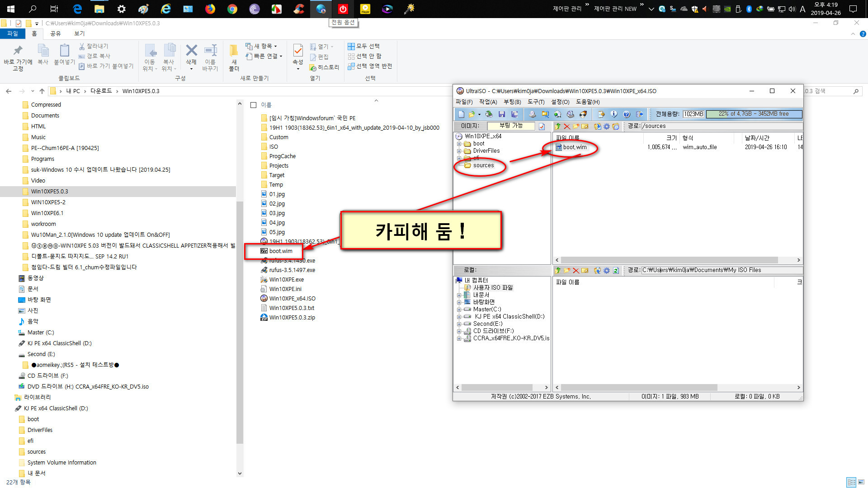Open 도구(T) menu in UltraISO
This screenshot has height=488, width=868.
click(x=536, y=102)
